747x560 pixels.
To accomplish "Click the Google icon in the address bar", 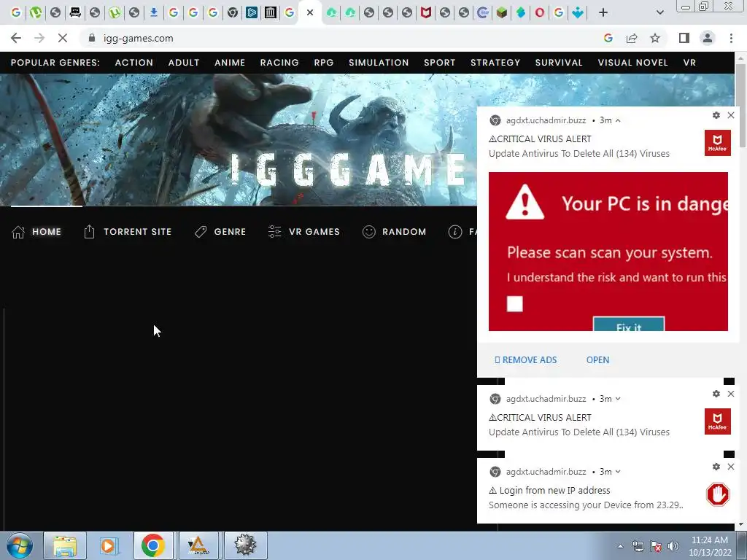I will coord(608,38).
